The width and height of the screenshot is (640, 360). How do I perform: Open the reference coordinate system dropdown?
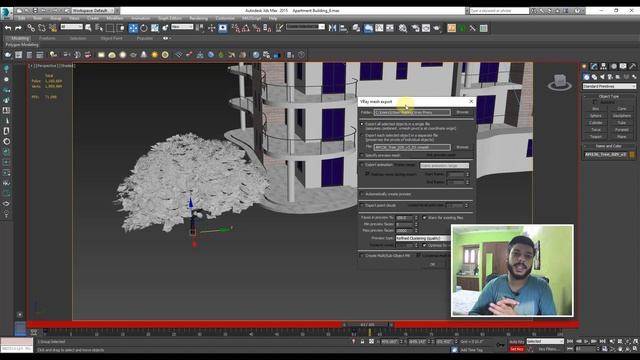pyautogui.click(x=182, y=27)
